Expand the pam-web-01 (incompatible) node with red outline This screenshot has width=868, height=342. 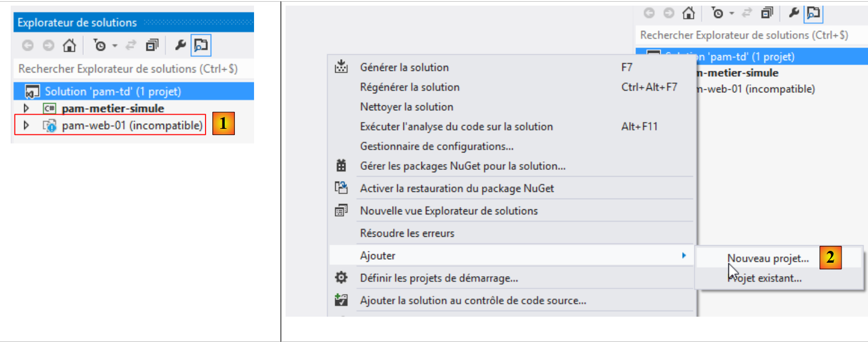pyautogui.click(x=25, y=126)
